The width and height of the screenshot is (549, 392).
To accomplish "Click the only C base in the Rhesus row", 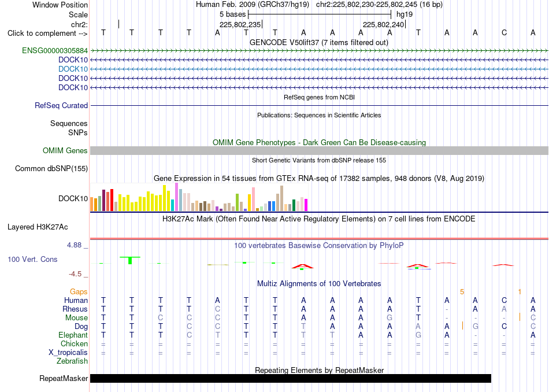I will point(218,309).
